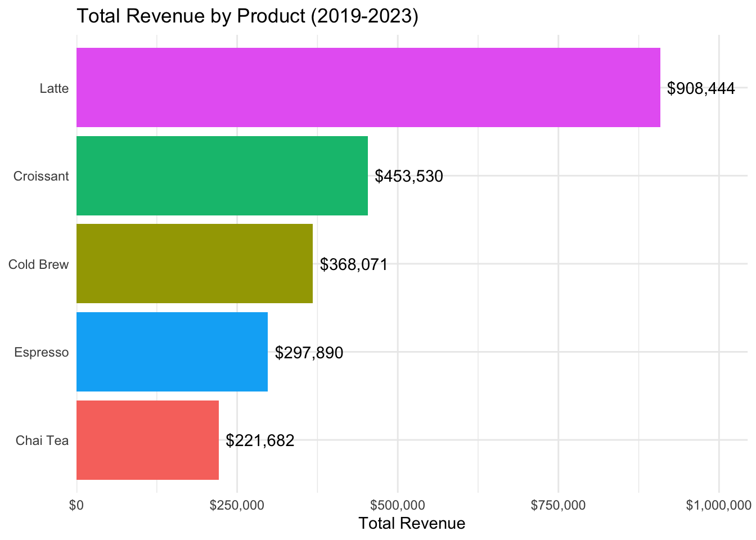The height and width of the screenshot is (540, 756).
Task: Select the blue Espresso bar
Action: 172,352
